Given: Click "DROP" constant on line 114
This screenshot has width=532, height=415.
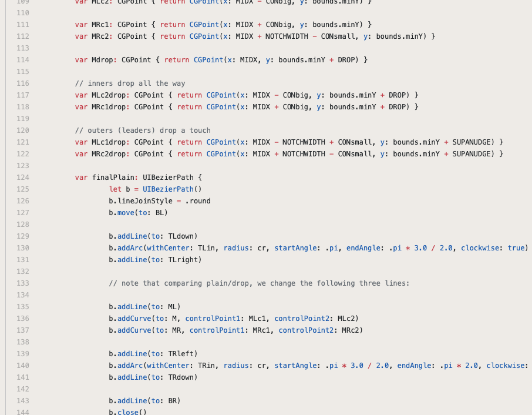Looking at the screenshot, I should pos(346,60).
